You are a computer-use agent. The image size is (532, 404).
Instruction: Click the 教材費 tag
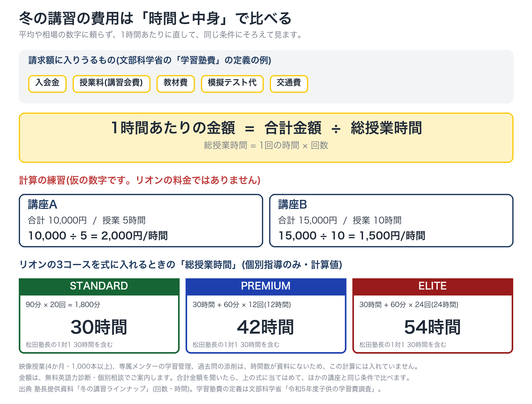(x=176, y=84)
